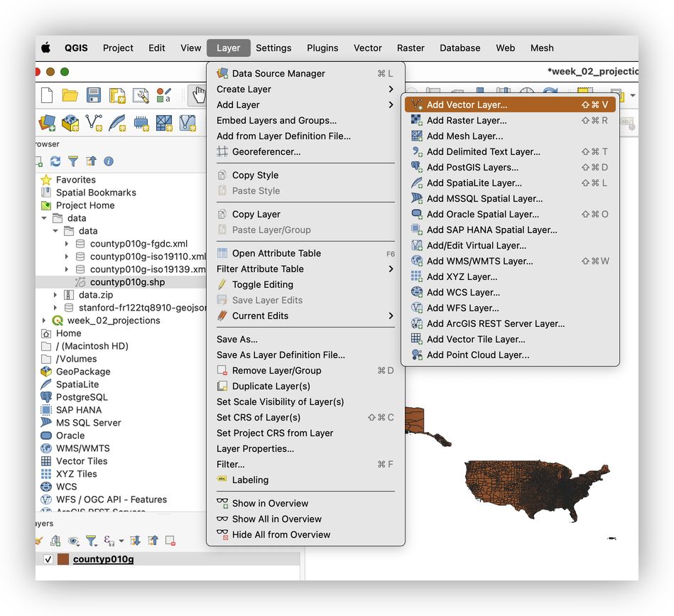
Task: Click the Expand All icon in Layers panel
Action: click(136, 541)
